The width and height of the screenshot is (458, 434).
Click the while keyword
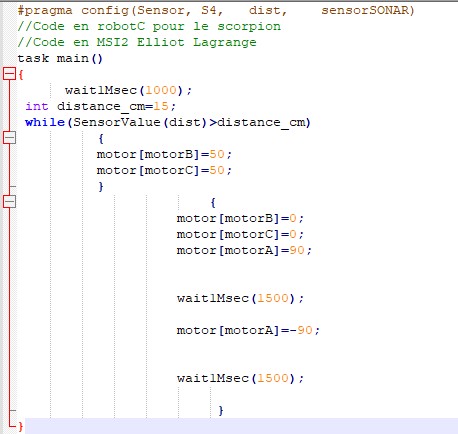point(45,122)
